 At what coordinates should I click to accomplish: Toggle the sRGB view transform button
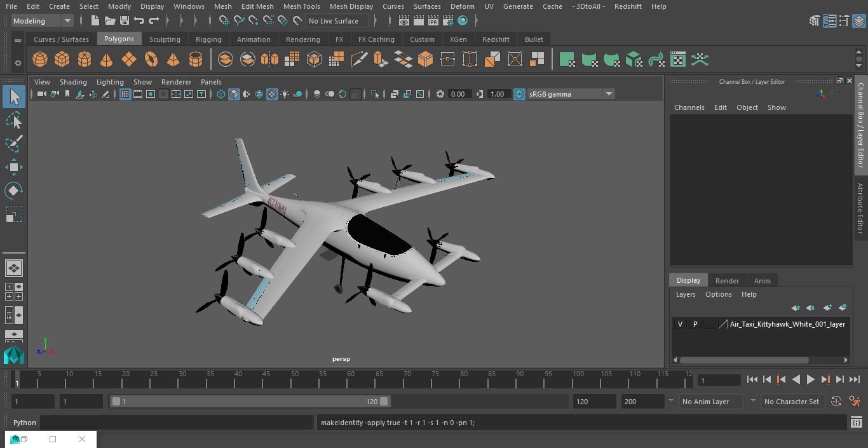pos(519,94)
